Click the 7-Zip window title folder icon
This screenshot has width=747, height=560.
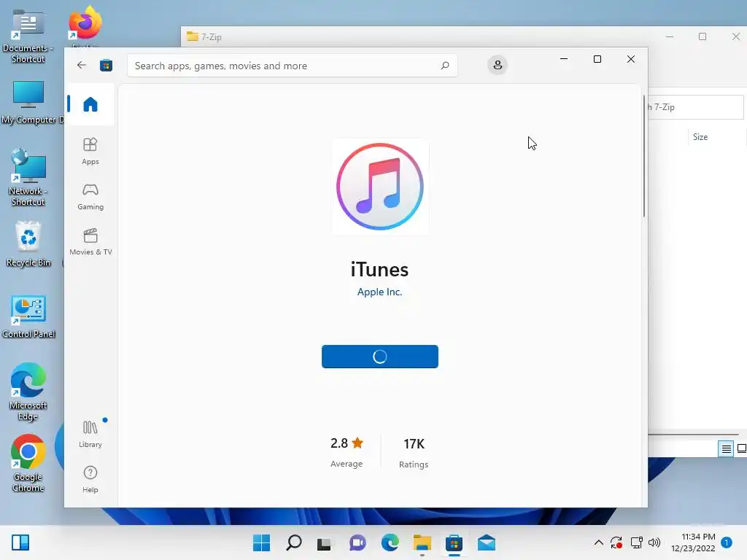pos(193,36)
